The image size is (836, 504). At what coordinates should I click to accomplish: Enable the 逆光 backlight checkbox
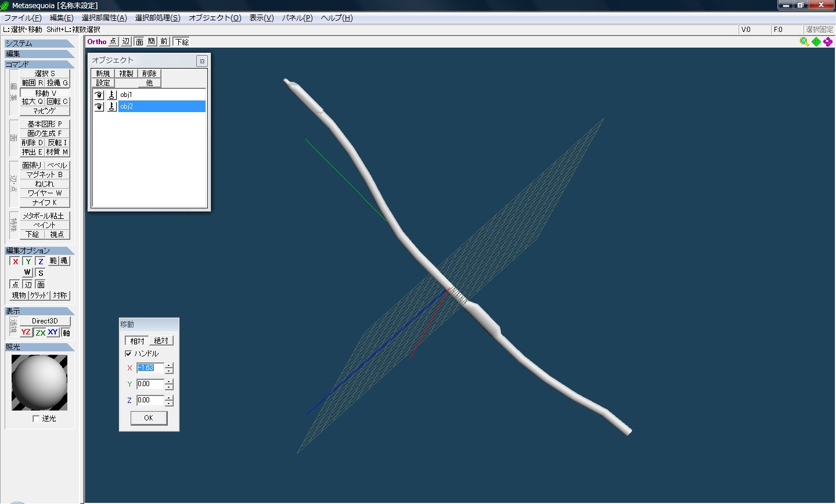point(36,419)
